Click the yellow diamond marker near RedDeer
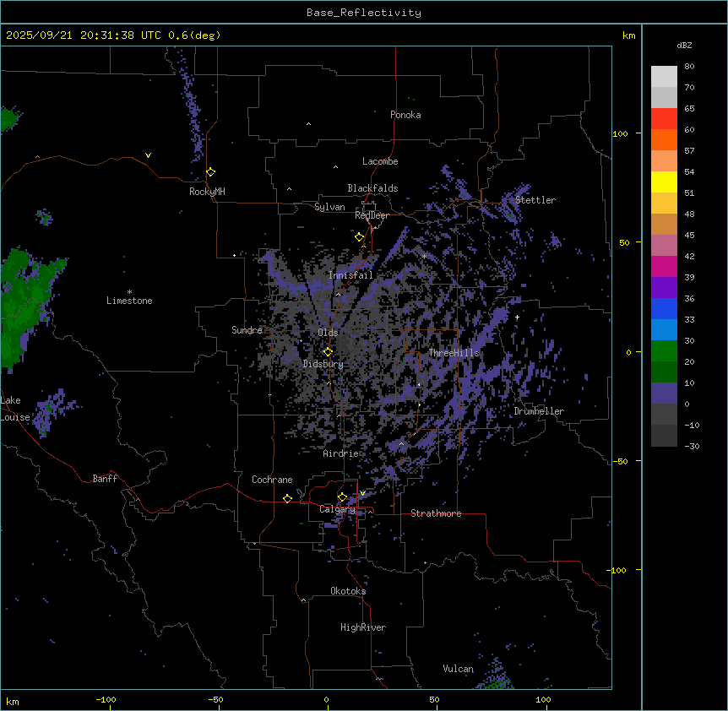 coord(359,237)
